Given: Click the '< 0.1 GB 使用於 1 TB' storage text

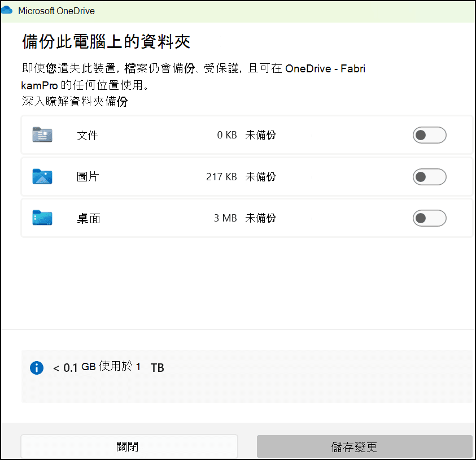Looking at the screenshot, I should (x=108, y=367).
